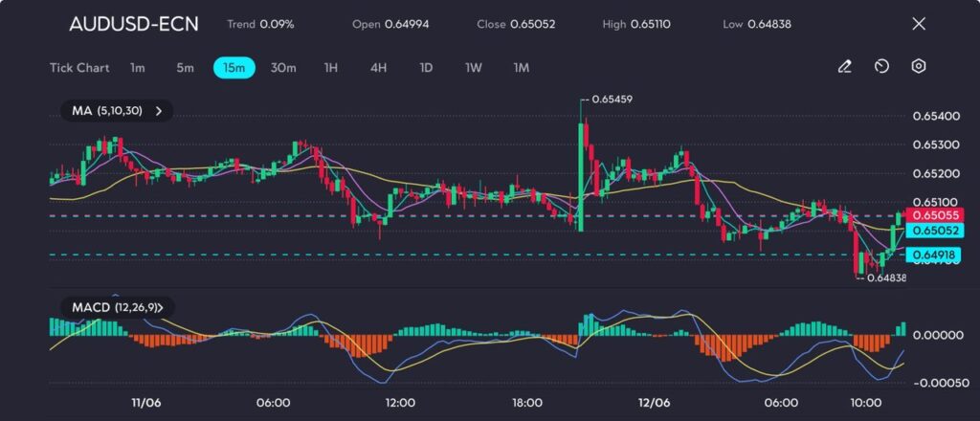980x421 pixels.
Task: Open the pencil drawing tool
Action: point(844,67)
